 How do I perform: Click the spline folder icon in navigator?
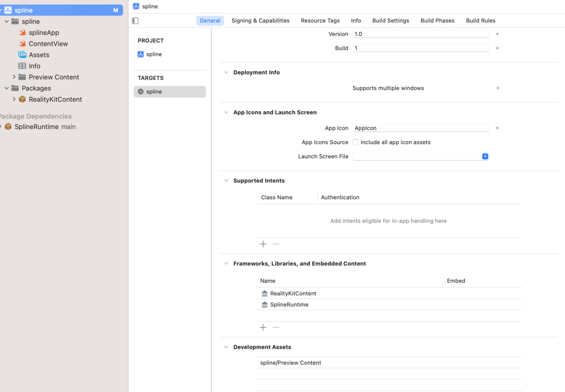(x=15, y=21)
